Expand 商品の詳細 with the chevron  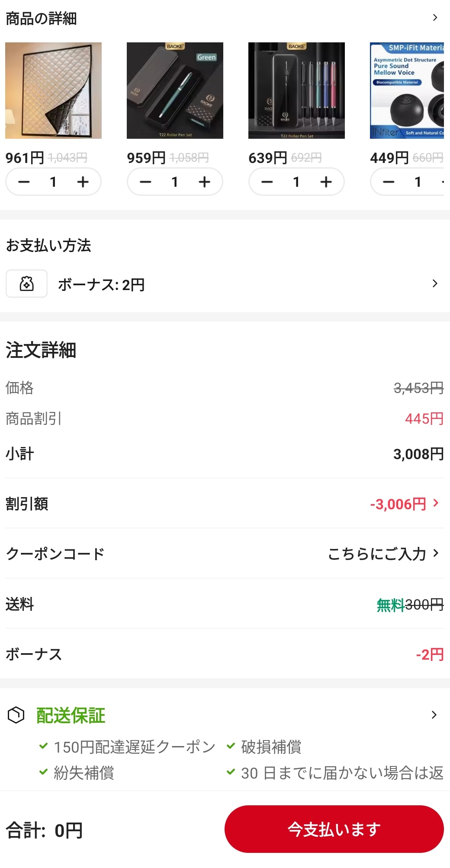[435, 18]
